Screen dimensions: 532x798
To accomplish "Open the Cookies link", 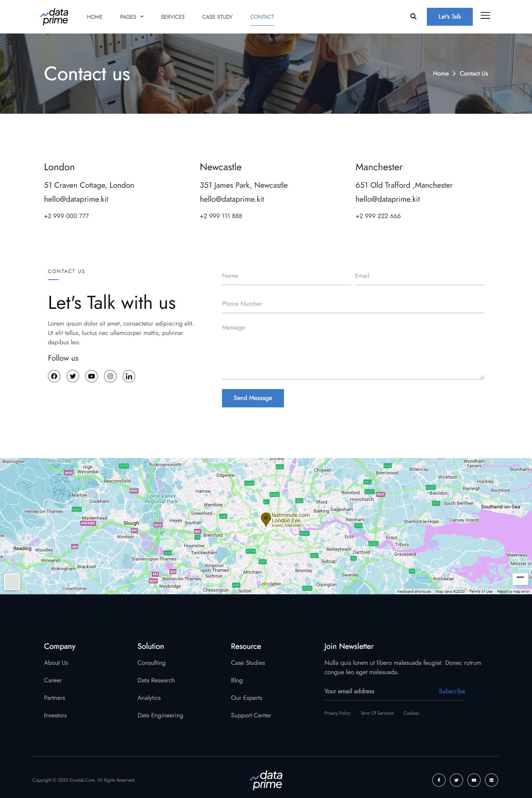I will tap(411, 713).
